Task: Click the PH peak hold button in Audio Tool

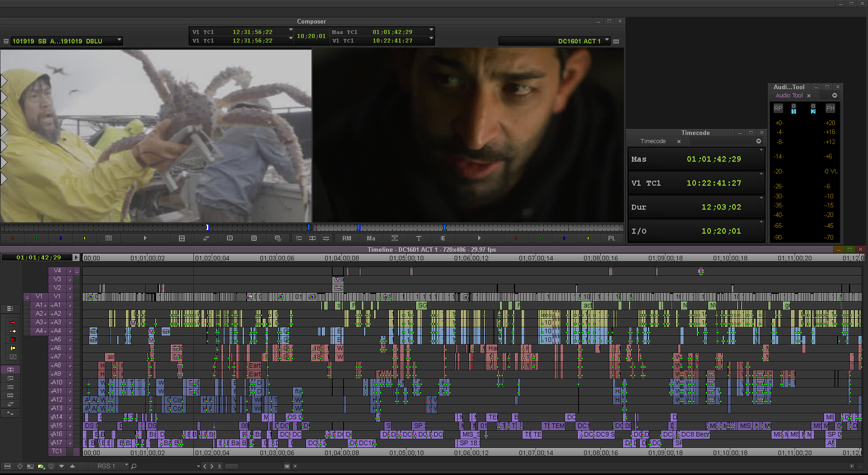Action: pyautogui.click(x=830, y=108)
